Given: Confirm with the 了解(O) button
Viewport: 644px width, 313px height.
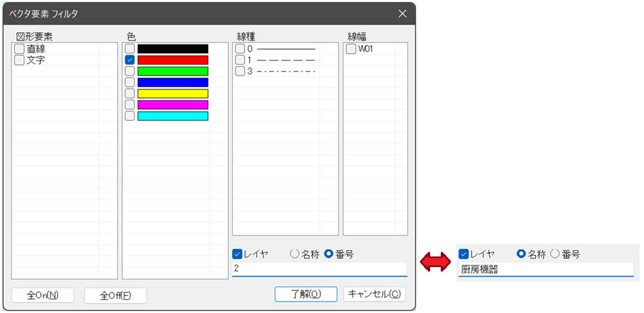Looking at the screenshot, I should [306, 294].
